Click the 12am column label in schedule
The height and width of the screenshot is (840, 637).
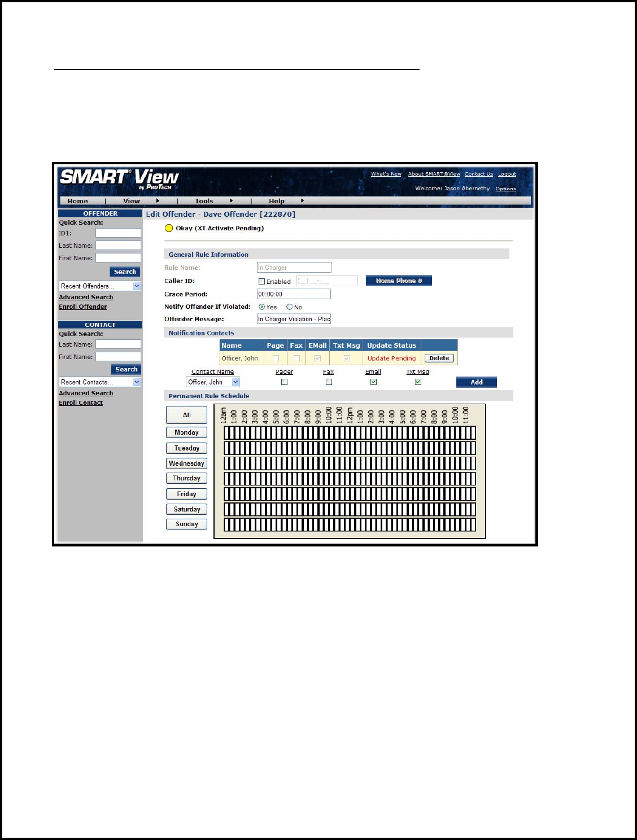click(224, 415)
